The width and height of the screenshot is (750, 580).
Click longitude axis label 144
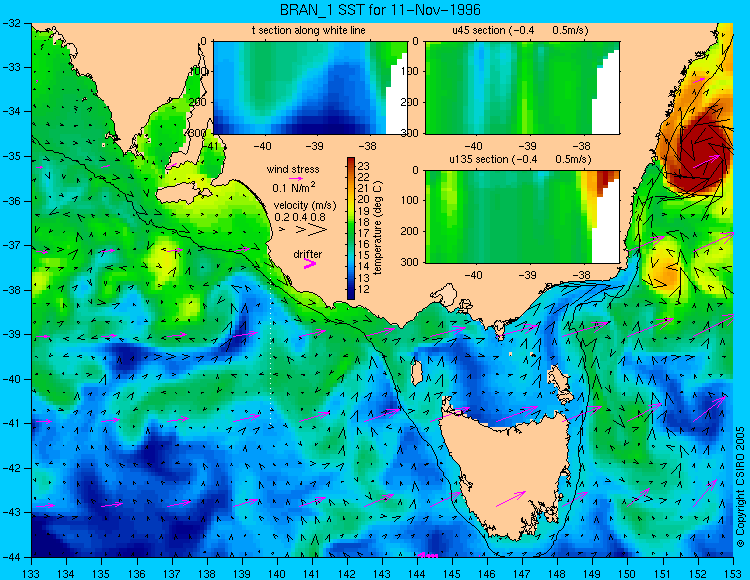point(417,573)
